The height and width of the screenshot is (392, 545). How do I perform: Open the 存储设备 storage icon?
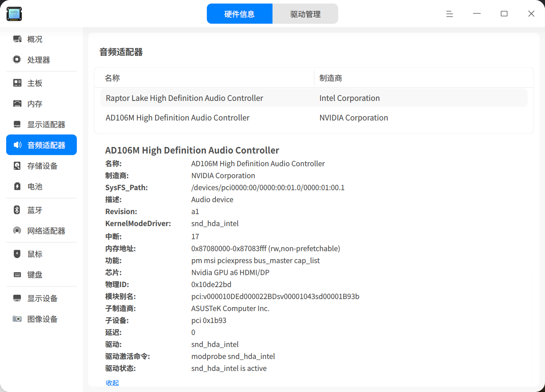click(x=17, y=166)
